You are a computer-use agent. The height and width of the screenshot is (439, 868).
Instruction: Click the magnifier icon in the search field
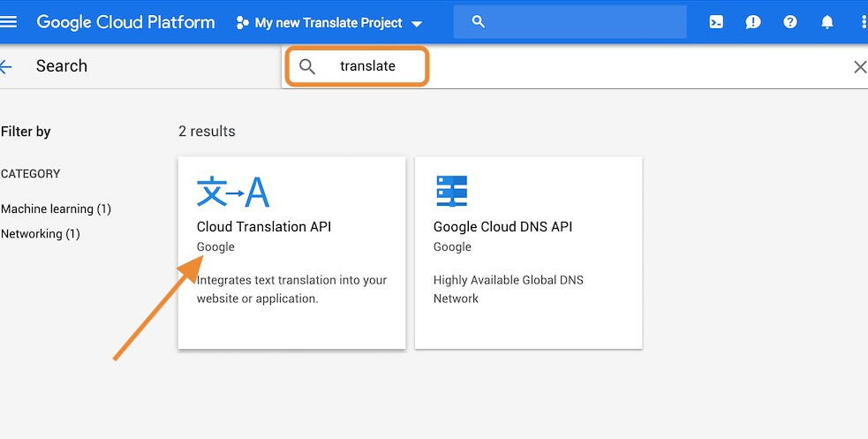pyautogui.click(x=307, y=66)
